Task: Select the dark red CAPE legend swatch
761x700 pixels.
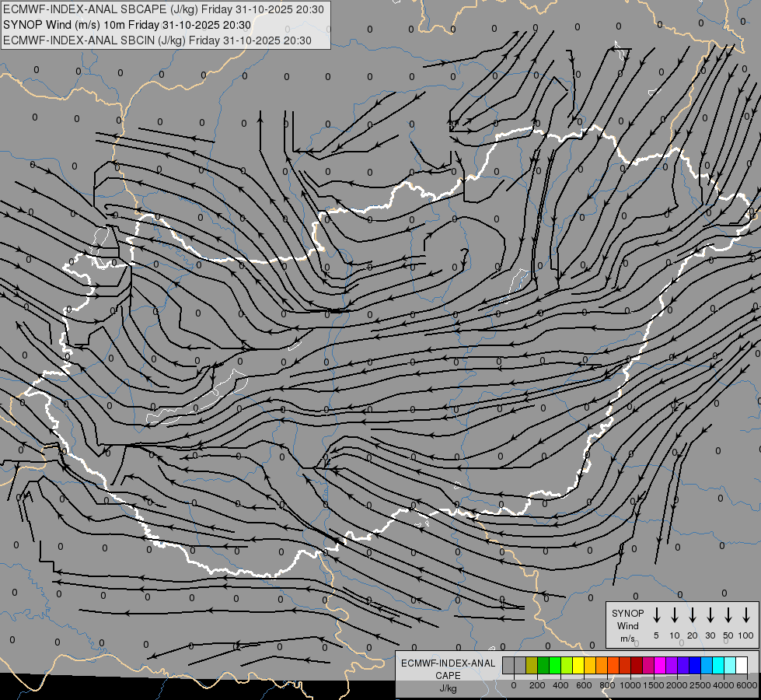Action: tap(637, 665)
